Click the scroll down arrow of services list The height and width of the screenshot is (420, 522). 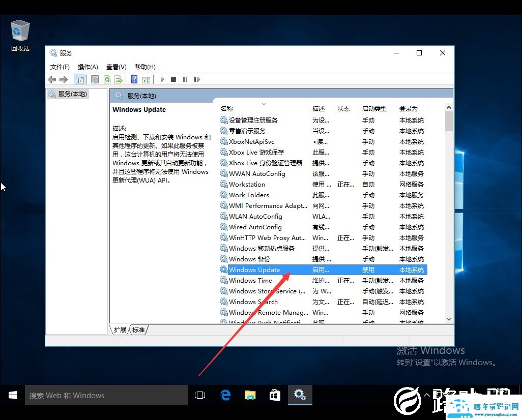tap(449, 319)
